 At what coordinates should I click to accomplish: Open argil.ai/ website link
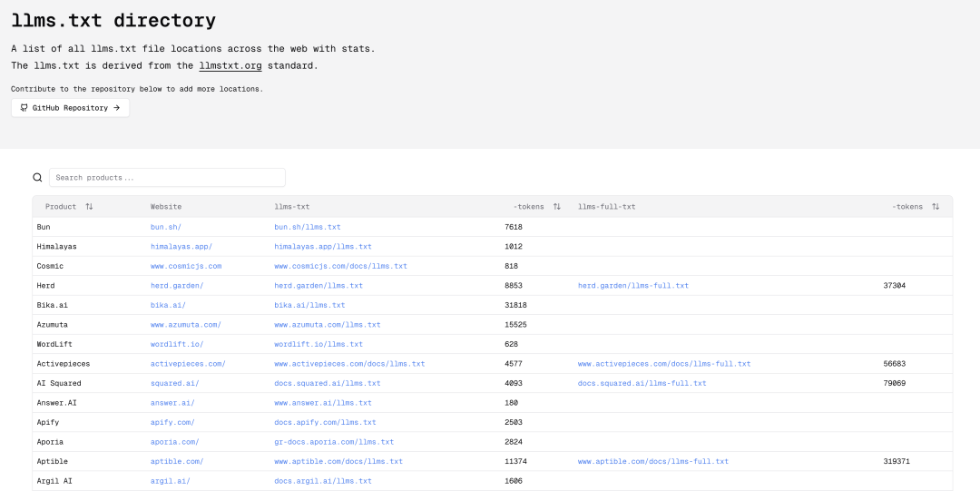coord(170,481)
